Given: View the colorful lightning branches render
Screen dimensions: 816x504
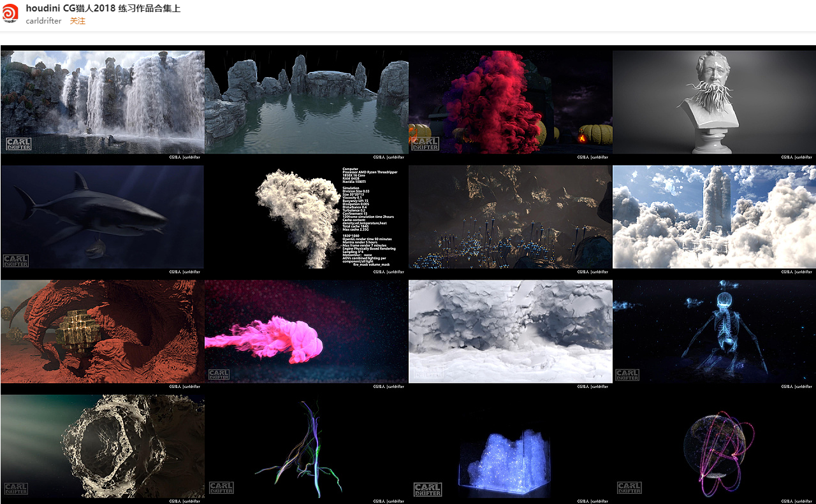Looking at the screenshot, I should point(306,446).
